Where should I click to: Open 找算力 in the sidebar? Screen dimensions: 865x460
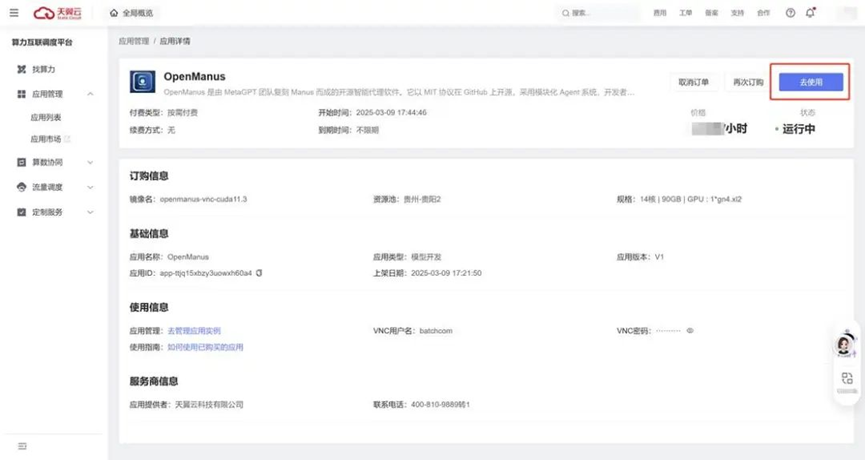pyautogui.click(x=44, y=69)
